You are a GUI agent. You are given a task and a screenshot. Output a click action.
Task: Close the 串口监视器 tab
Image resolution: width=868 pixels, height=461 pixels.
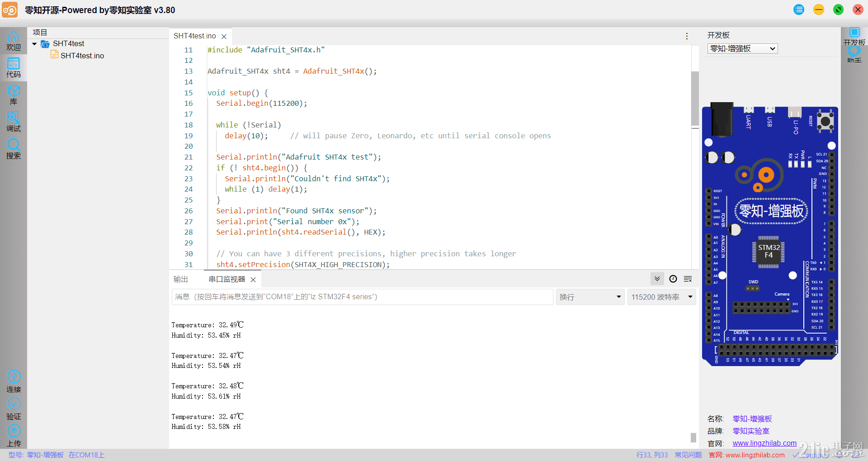[253, 280]
